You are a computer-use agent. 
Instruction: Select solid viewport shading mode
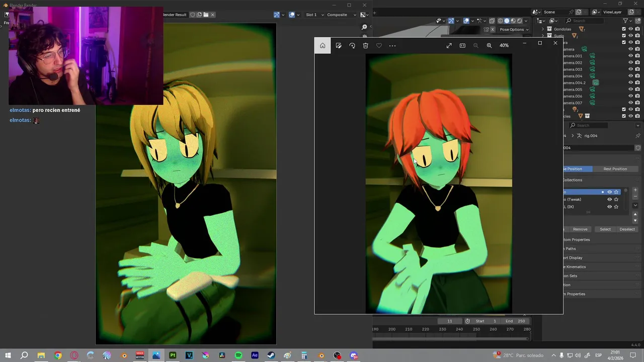pyautogui.click(x=507, y=21)
